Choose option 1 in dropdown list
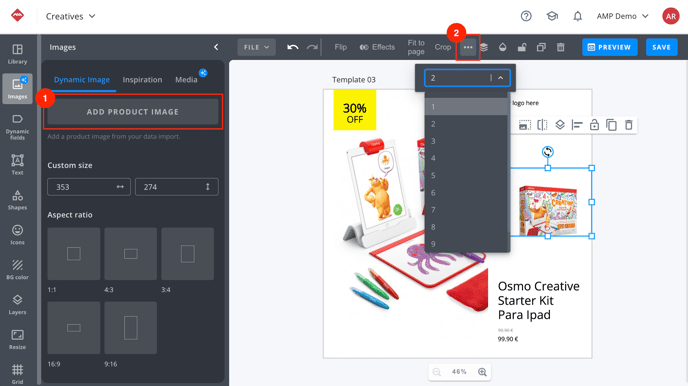This screenshot has height=386, width=688. click(x=466, y=107)
